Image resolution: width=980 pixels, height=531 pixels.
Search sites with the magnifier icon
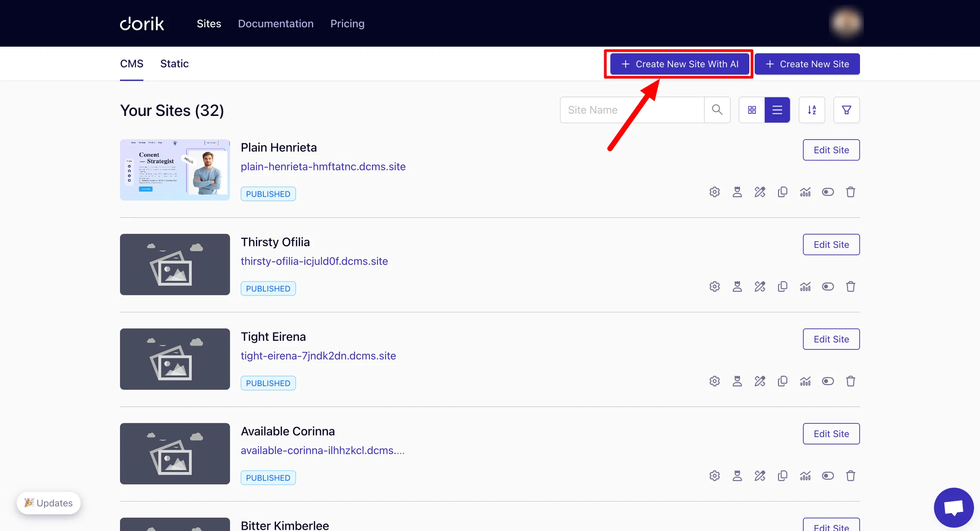[x=717, y=110]
